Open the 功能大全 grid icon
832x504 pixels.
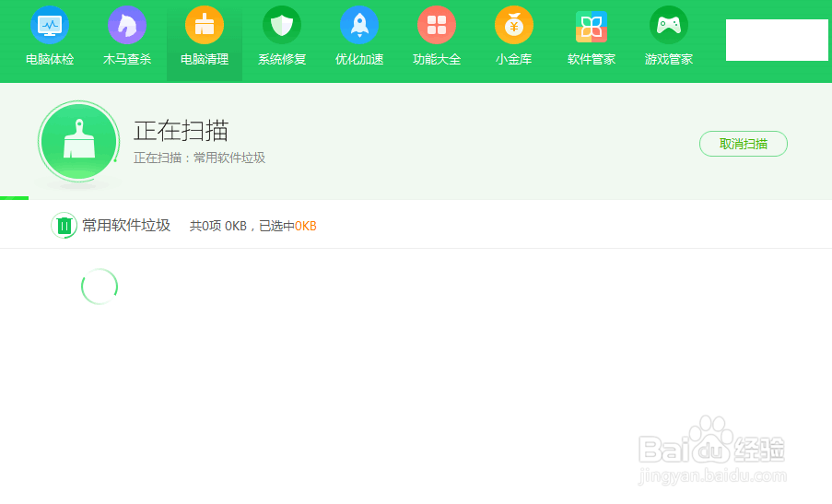(x=437, y=25)
